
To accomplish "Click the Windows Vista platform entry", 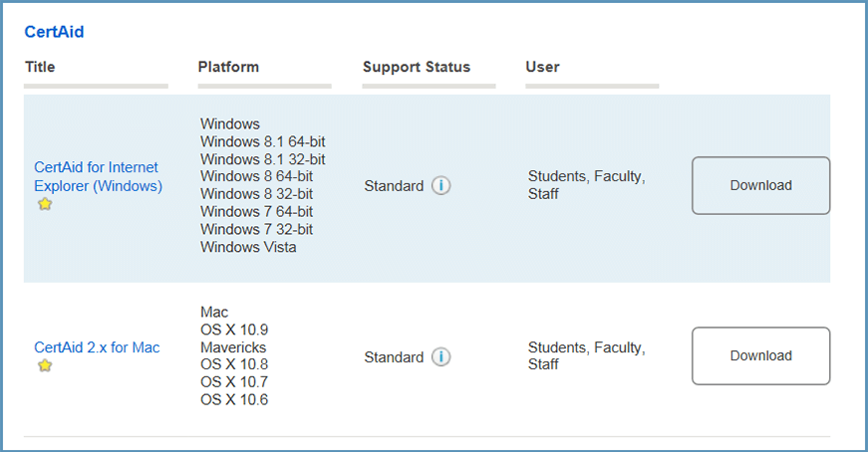I will 248,247.
